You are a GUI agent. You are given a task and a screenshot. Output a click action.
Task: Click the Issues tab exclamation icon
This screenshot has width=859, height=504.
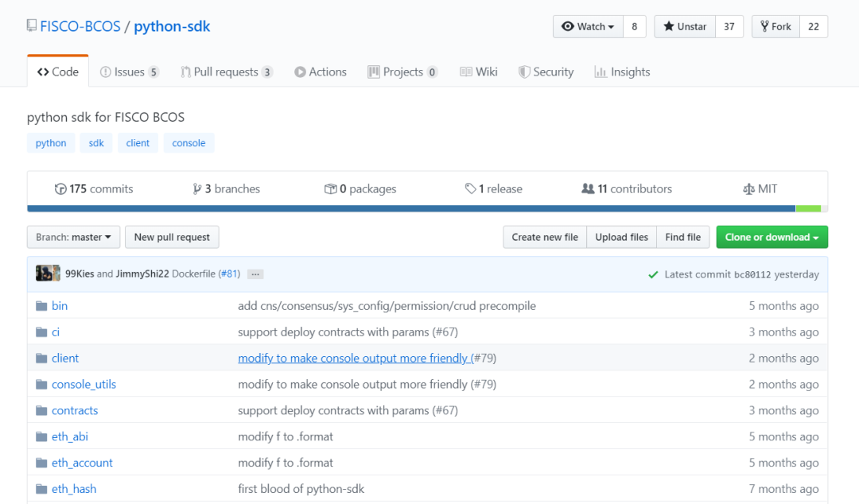coord(106,72)
